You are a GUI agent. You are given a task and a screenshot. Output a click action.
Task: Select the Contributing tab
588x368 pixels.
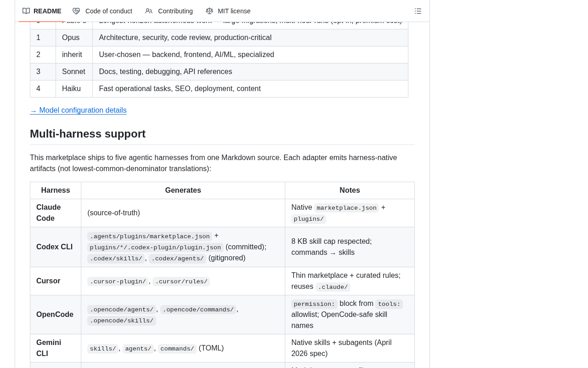tap(169, 11)
